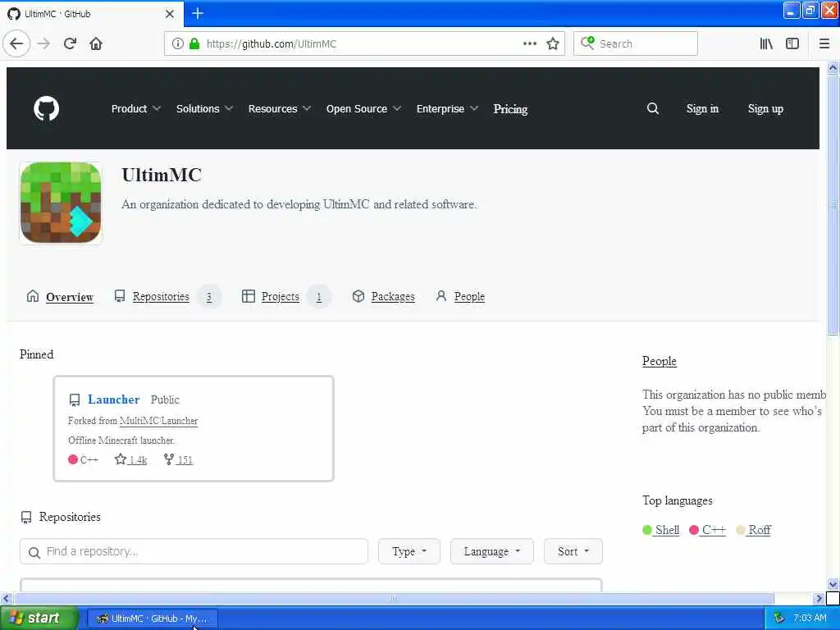Click the UltimMC GitHub taskbar button
The image size is (840, 630).
tap(152, 619)
